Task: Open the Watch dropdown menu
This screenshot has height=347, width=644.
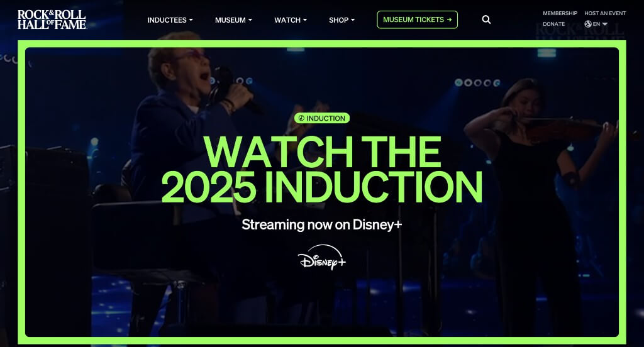Action: coord(291,20)
